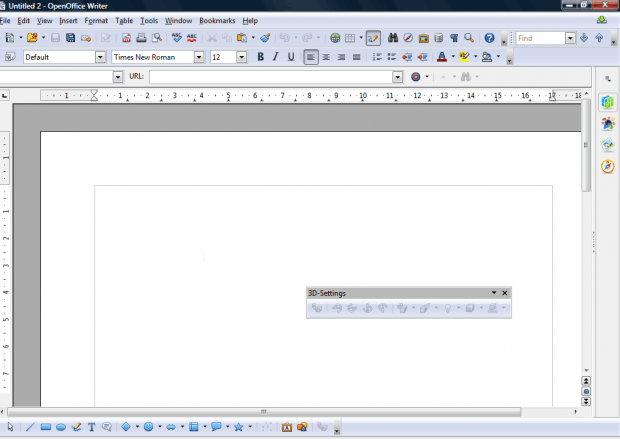Open the Bookmarks menu
Screen dimensions: 620x439
(216, 20)
